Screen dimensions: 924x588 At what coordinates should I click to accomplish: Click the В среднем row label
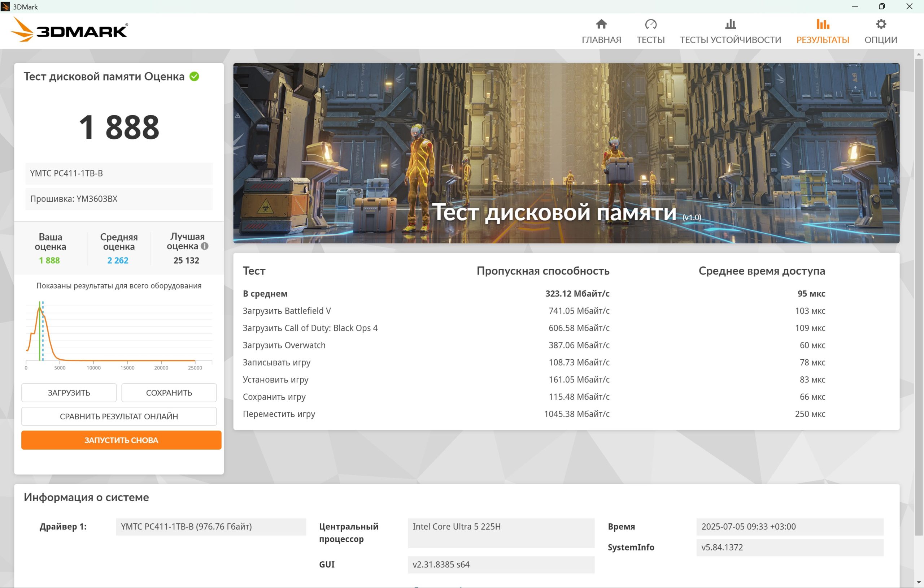coord(265,293)
